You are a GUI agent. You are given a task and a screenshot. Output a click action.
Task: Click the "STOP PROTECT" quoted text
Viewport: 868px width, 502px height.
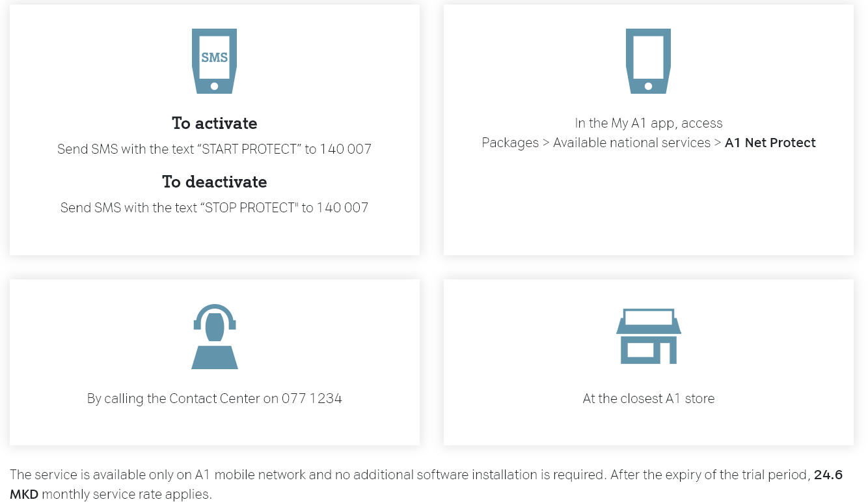point(248,208)
